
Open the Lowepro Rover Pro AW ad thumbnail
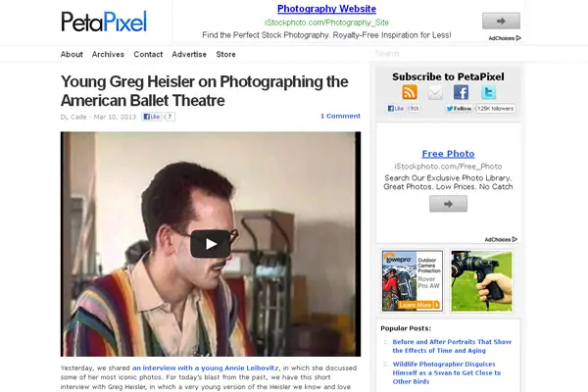click(413, 281)
